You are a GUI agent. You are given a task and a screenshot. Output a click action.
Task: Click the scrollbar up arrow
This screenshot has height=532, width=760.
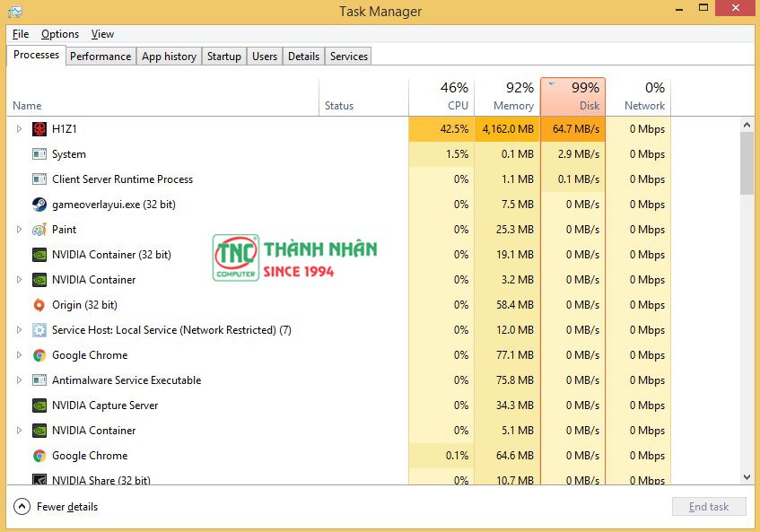(x=747, y=125)
